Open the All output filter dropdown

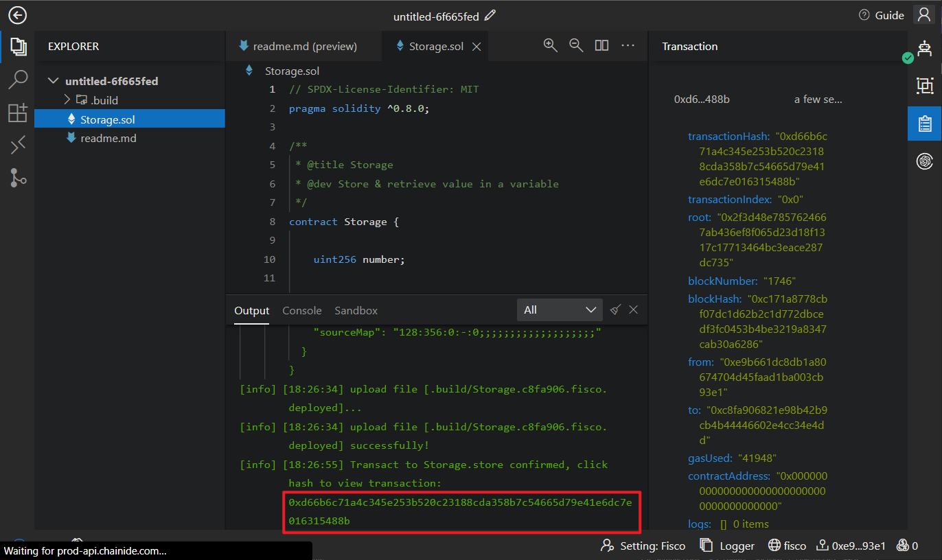[x=559, y=310]
